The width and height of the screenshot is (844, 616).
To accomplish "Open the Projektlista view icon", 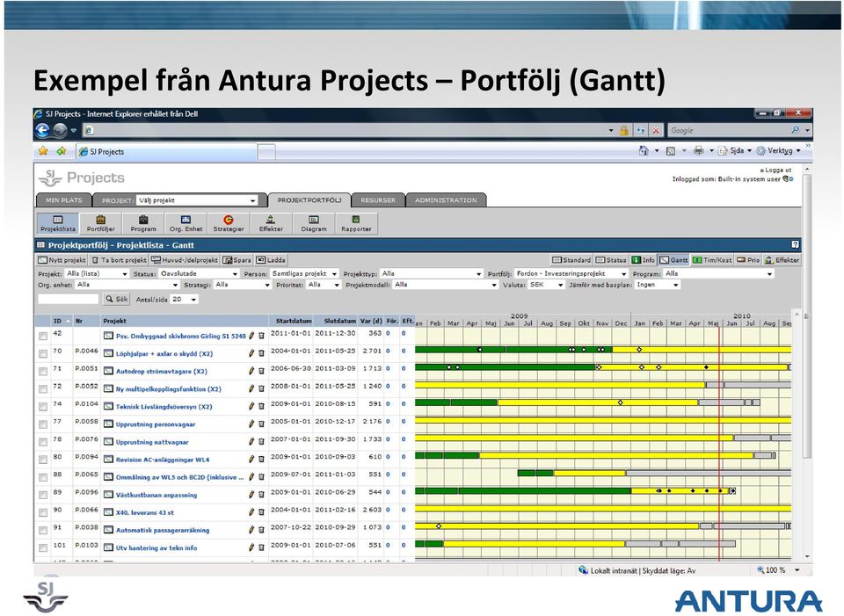I will coord(58,223).
